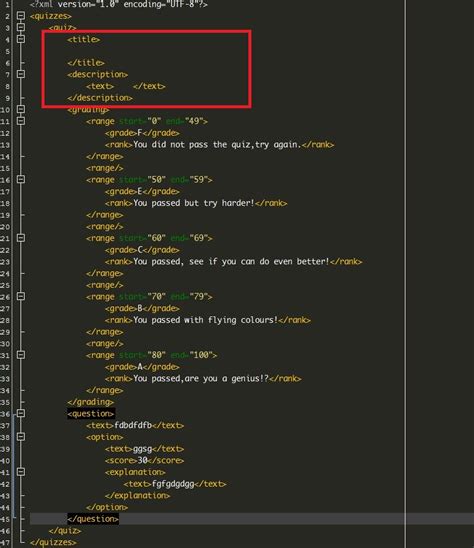The height and width of the screenshot is (548, 474).
Task: Click the <grade>B</grade> line
Action: (142, 308)
